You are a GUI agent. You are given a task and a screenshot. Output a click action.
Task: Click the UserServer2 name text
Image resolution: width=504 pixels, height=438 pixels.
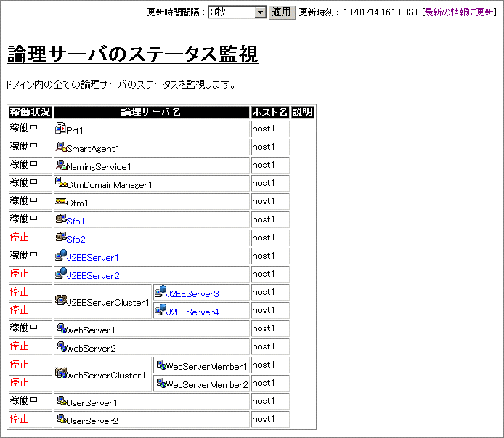click(92, 421)
